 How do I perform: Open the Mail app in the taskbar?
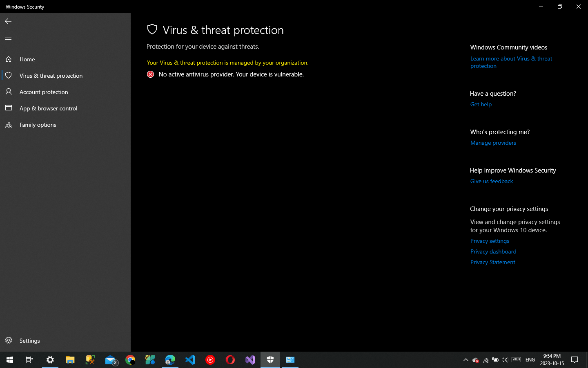point(111,360)
